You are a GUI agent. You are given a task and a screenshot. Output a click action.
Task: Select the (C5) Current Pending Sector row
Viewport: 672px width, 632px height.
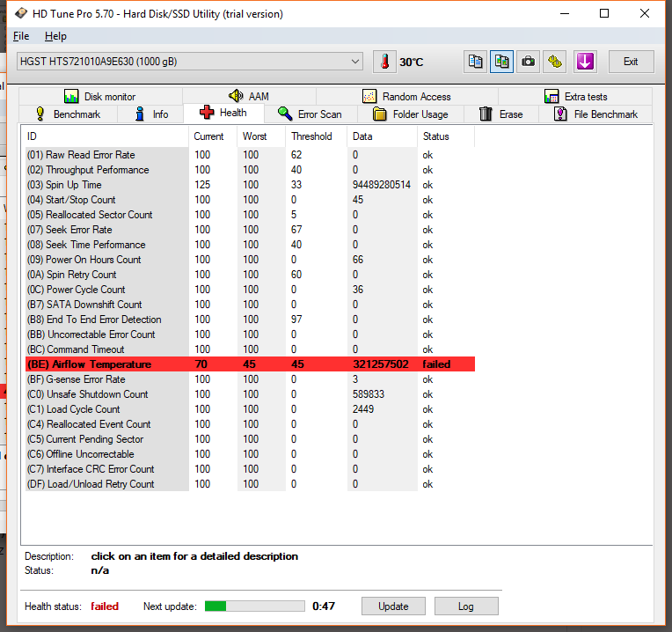[x=250, y=439]
